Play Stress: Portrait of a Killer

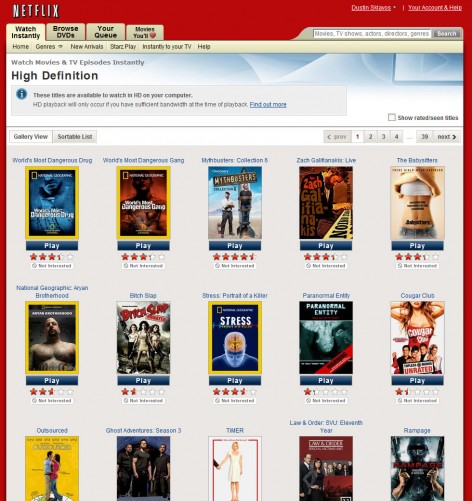coord(235,381)
